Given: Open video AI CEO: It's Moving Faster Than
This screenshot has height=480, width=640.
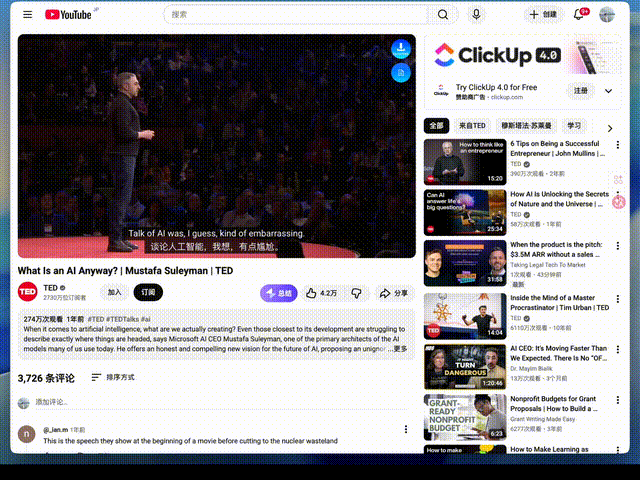Looking at the screenshot, I should point(558,353).
